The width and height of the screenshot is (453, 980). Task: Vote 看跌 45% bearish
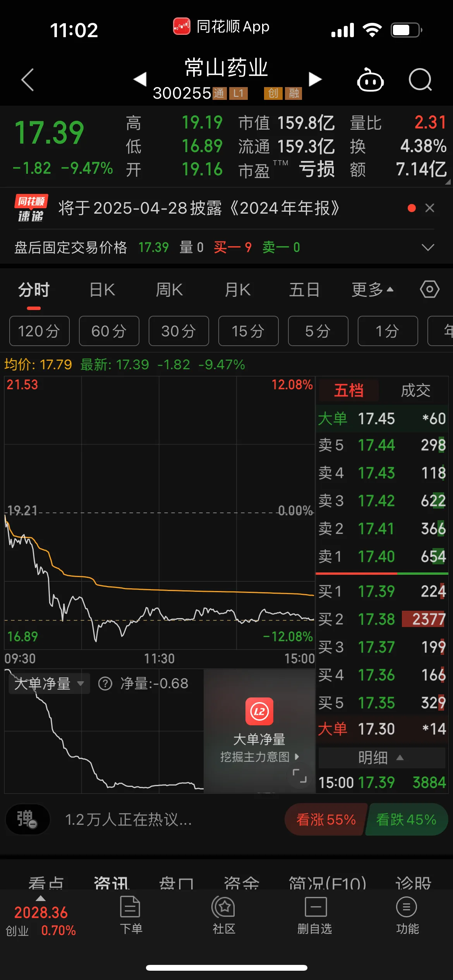406,819
